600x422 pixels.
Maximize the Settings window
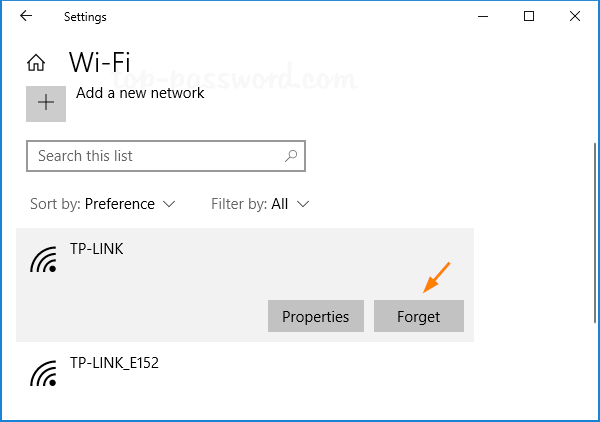pos(529,16)
